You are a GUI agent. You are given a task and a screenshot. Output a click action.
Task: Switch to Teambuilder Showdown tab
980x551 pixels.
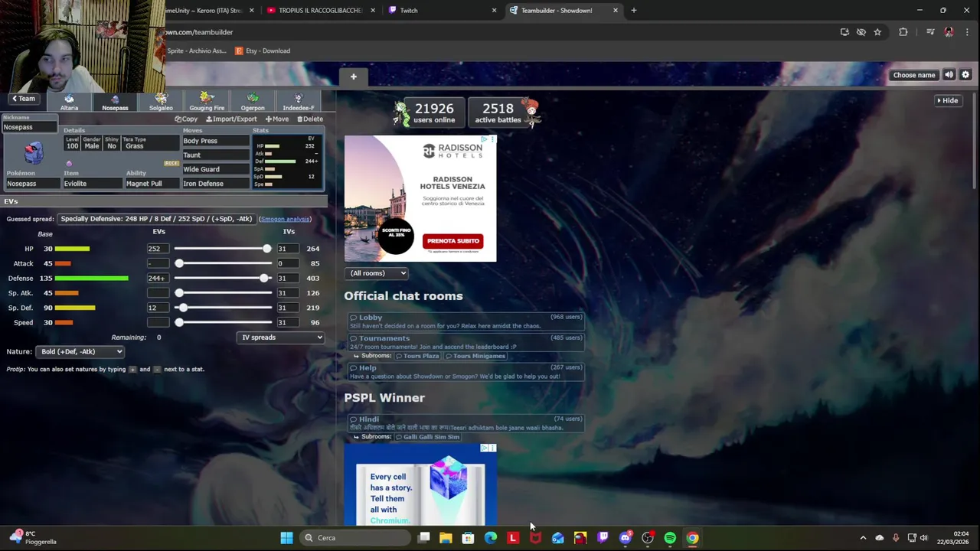click(x=563, y=11)
